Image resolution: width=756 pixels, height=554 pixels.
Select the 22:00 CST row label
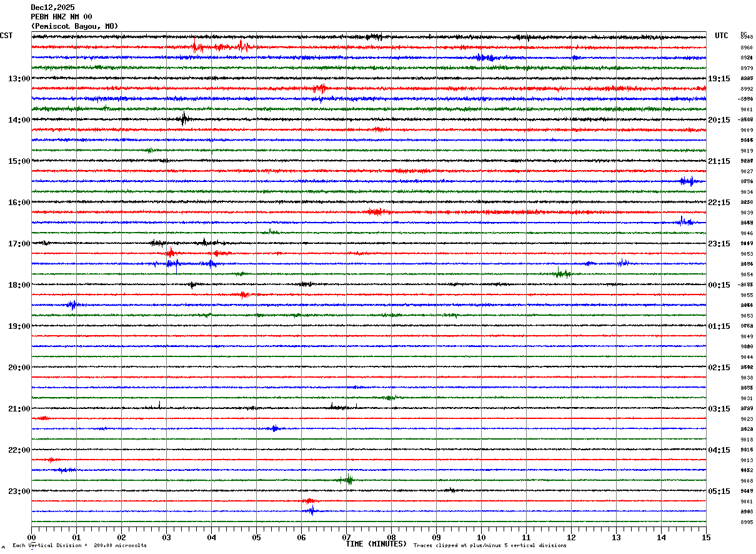click(19, 450)
